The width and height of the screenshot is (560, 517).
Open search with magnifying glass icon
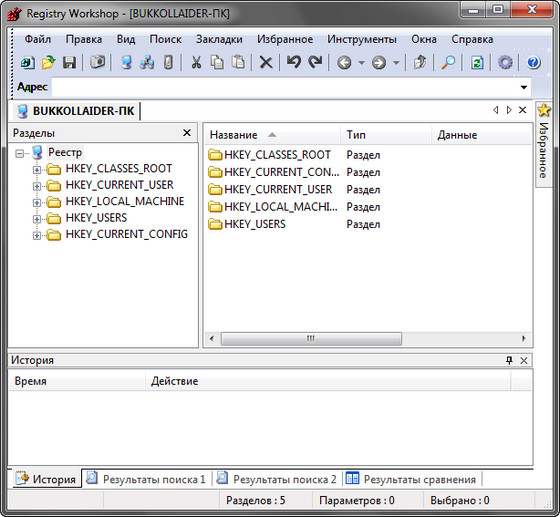(x=448, y=63)
